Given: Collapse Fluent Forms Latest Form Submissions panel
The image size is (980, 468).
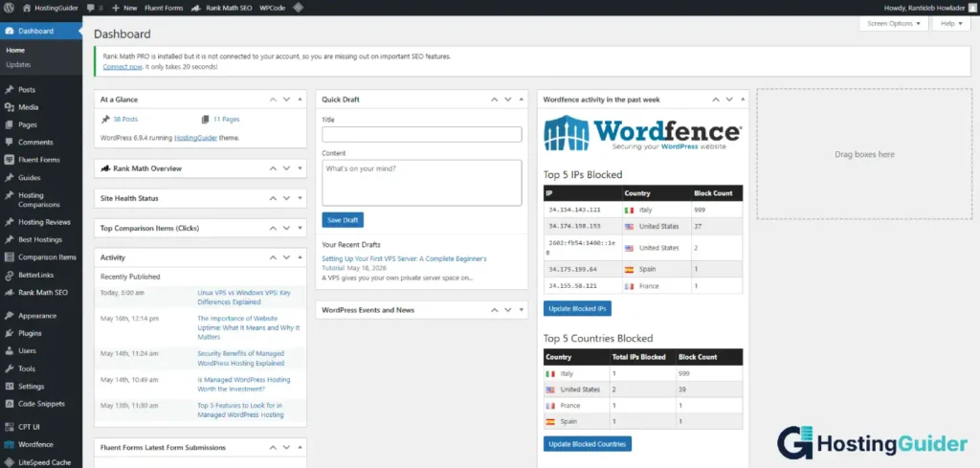Looking at the screenshot, I should (300, 447).
